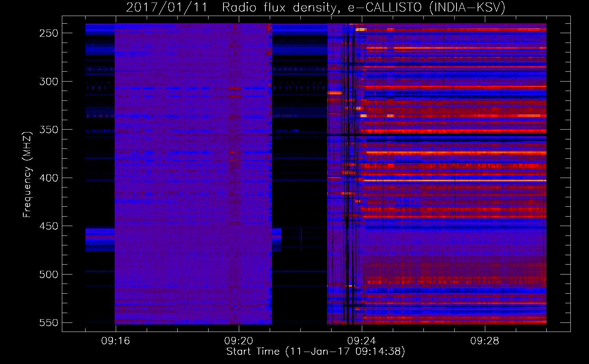589x364 pixels.
Task: Click the 09:28 time tick label
Action: 485,341
